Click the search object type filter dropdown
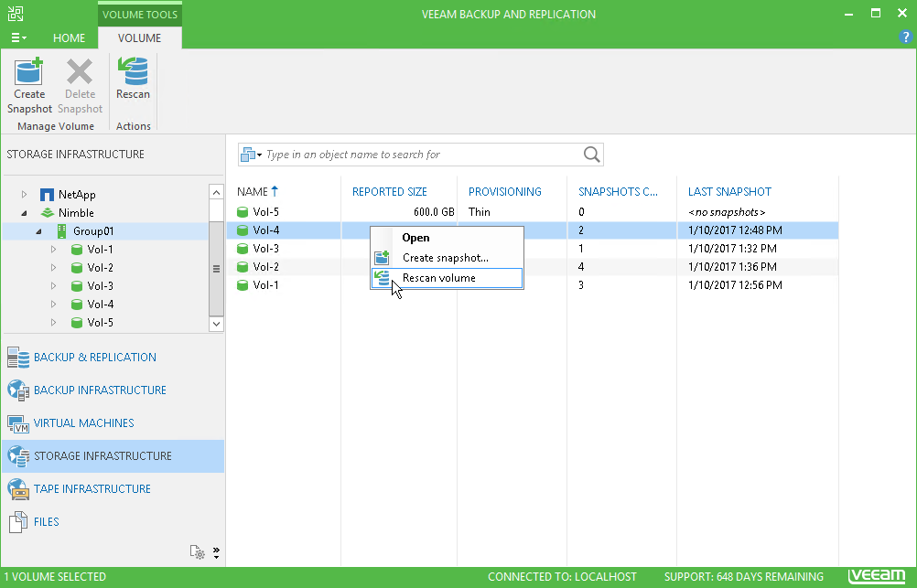The height and width of the screenshot is (588, 917). coord(251,155)
